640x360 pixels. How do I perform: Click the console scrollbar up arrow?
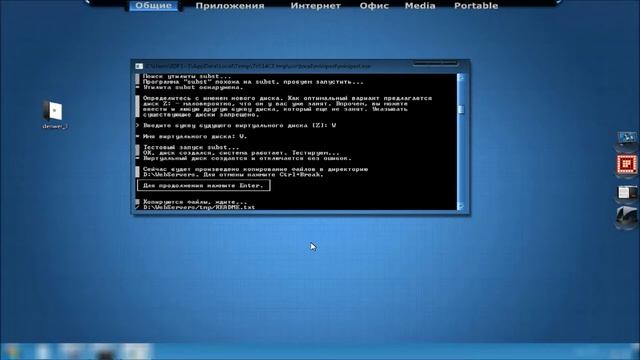pyautogui.click(x=461, y=78)
